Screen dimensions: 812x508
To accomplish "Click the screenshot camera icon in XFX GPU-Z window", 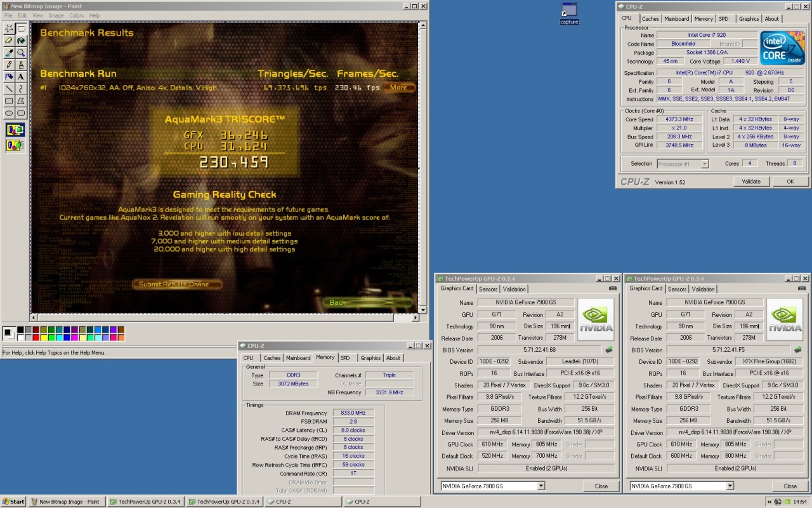I will click(802, 288).
